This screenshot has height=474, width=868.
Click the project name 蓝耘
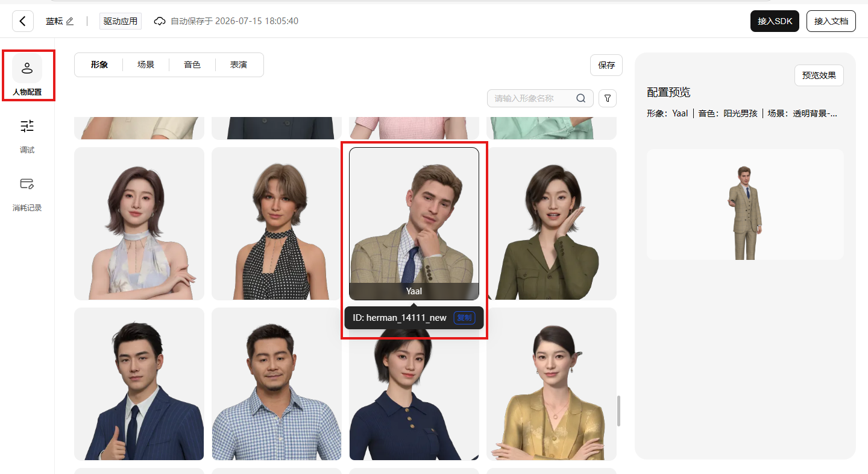tap(54, 21)
